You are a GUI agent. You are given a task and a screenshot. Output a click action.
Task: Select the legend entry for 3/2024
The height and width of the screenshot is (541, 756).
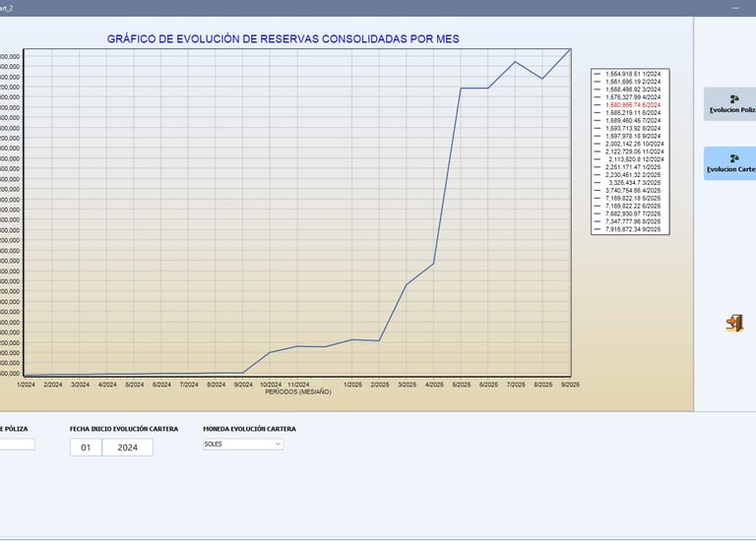[x=628, y=90]
